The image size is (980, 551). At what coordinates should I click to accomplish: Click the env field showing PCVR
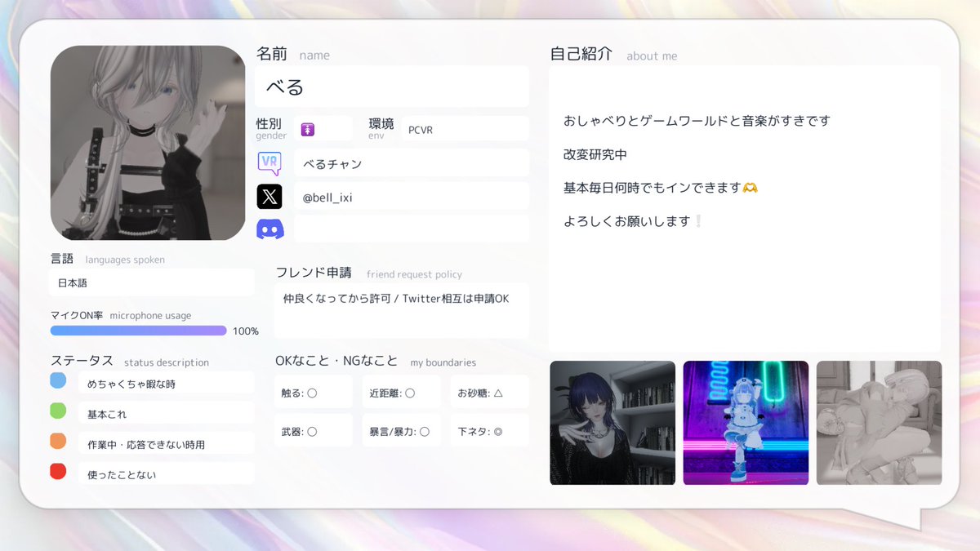(464, 129)
